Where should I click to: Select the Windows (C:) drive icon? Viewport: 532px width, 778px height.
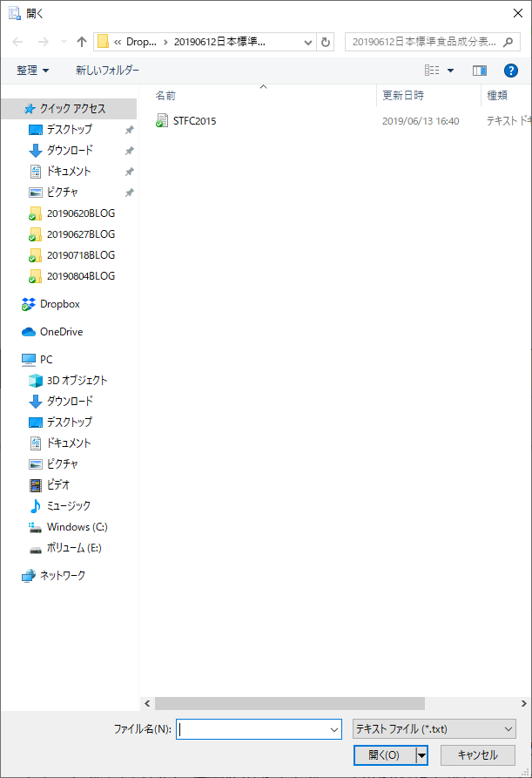pyautogui.click(x=35, y=527)
